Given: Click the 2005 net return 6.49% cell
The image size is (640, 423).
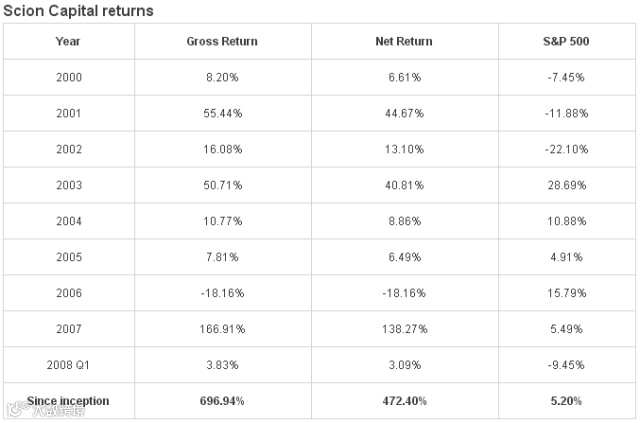Looking at the screenshot, I should coord(404,257).
